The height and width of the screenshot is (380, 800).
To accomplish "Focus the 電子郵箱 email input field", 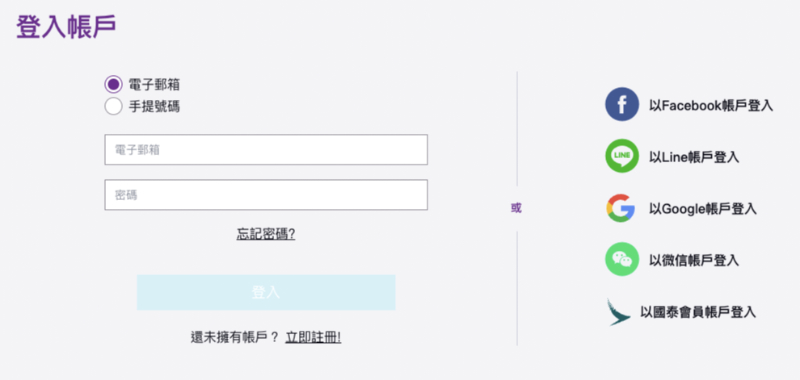I will 266,149.
